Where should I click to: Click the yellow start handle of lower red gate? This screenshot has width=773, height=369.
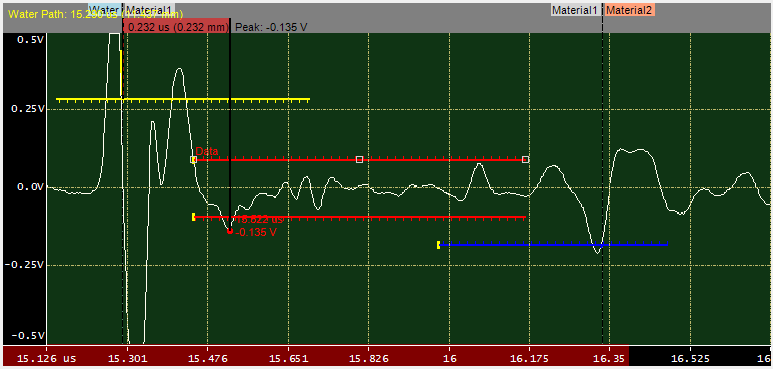point(194,217)
